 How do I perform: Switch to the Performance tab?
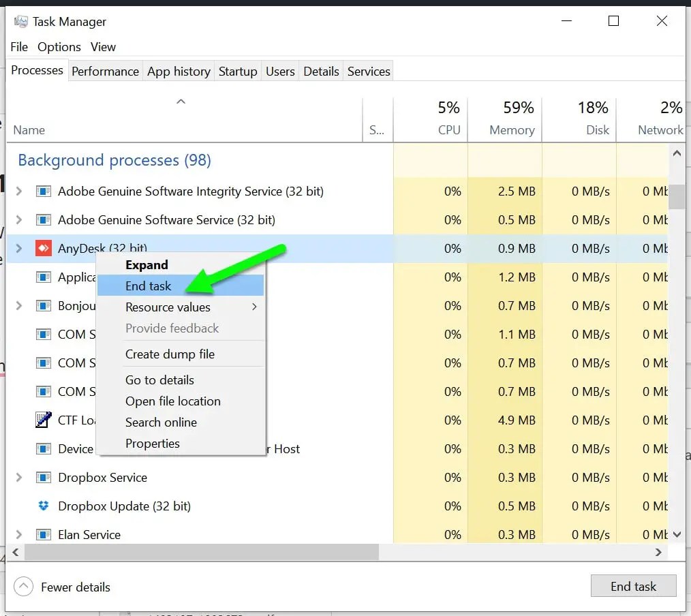[105, 71]
